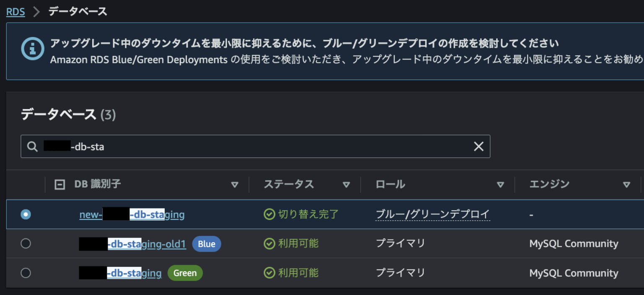This screenshot has width=644, height=295.
Task: Click the info icon in the banner
Action: (33, 49)
